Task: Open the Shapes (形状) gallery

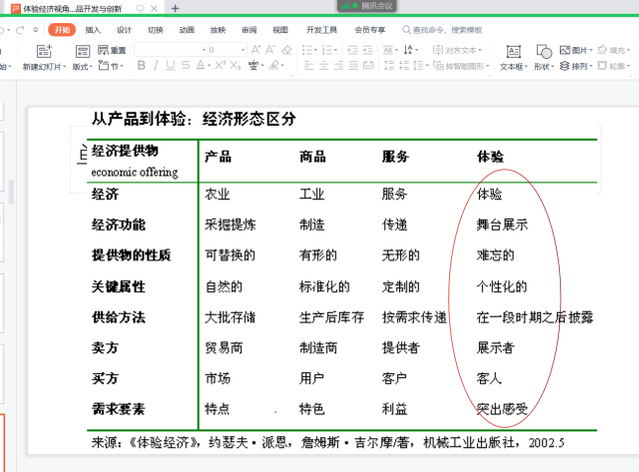Action: 542,51
